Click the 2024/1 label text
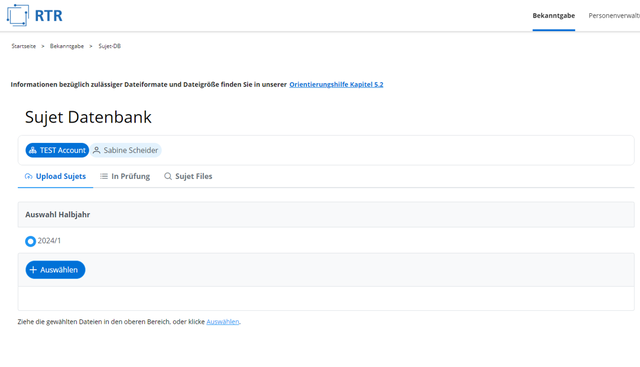 coord(49,241)
